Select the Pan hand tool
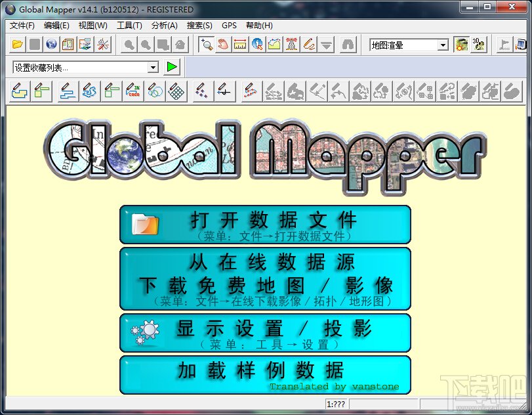The width and height of the screenshot is (532, 415). 223,45
